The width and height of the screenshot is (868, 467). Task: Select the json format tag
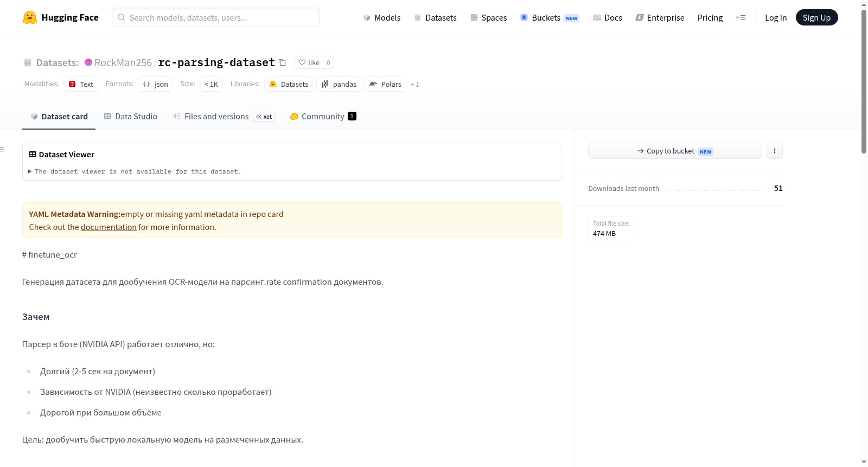[155, 84]
